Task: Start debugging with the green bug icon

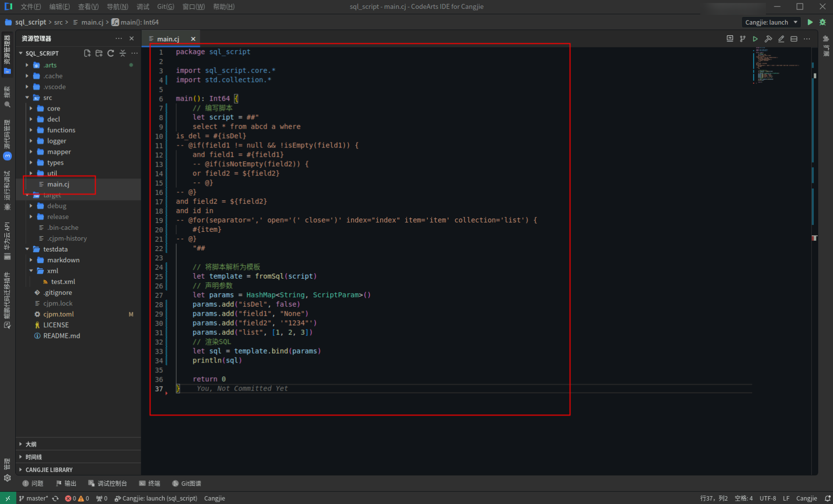Action: tap(823, 22)
